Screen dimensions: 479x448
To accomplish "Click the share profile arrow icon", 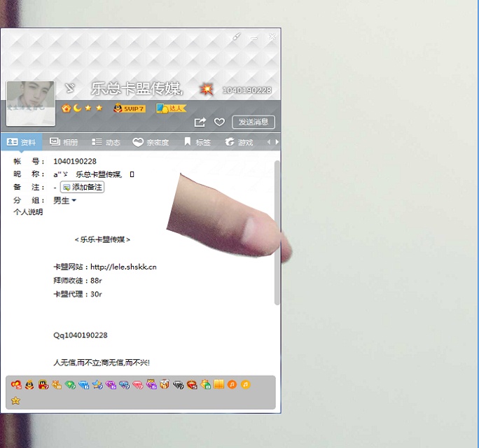I will coord(200,122).
